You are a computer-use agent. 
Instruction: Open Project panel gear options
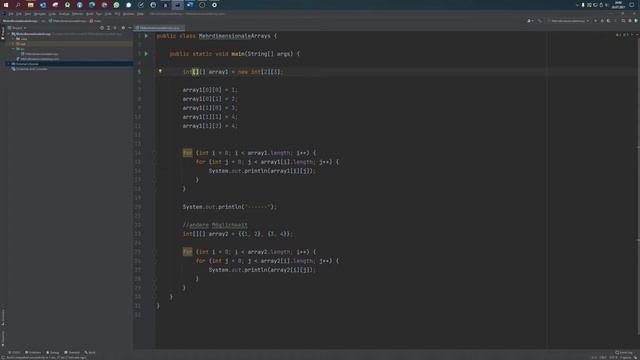[123, 28]
